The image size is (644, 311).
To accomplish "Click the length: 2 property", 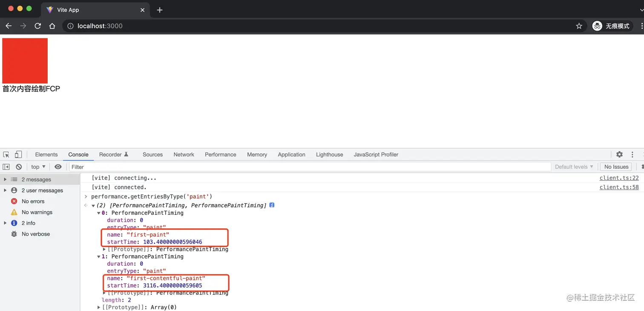I will click(116, 300).
